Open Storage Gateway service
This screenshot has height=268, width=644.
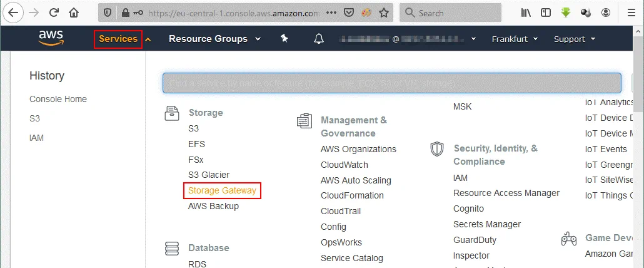[222, 190]
